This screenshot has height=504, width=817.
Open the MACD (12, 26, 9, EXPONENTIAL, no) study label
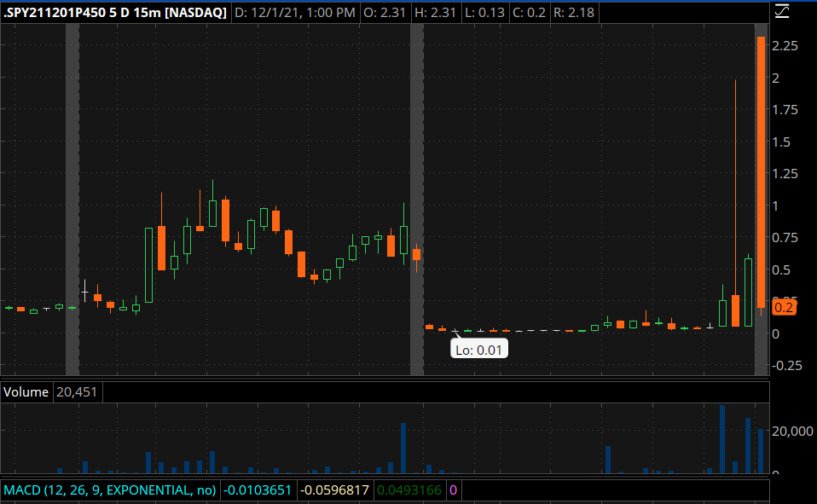click(x=110, y=490)
